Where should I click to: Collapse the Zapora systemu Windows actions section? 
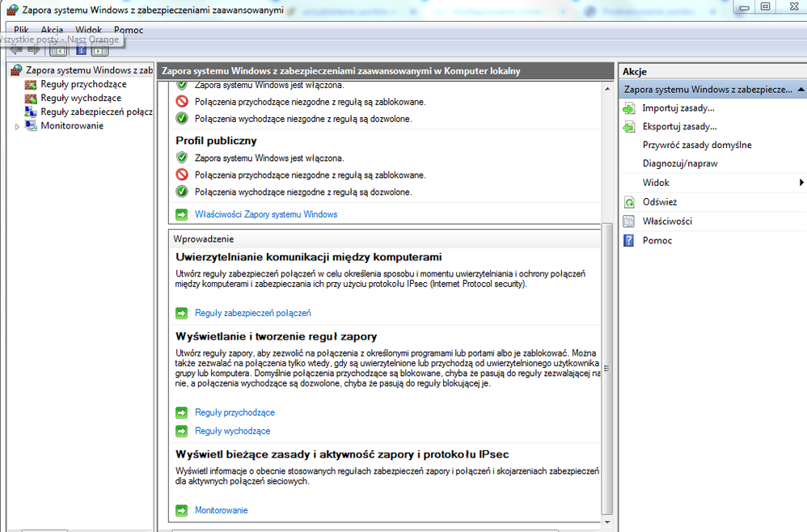coord(800,89)
